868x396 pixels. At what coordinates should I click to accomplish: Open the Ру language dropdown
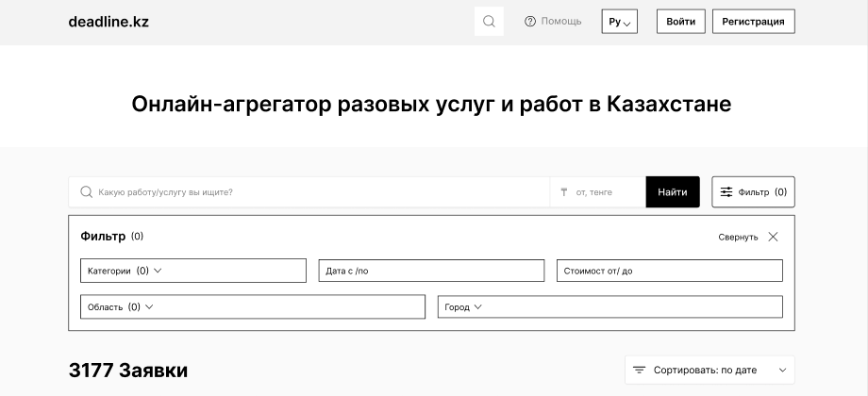[619, 22]
